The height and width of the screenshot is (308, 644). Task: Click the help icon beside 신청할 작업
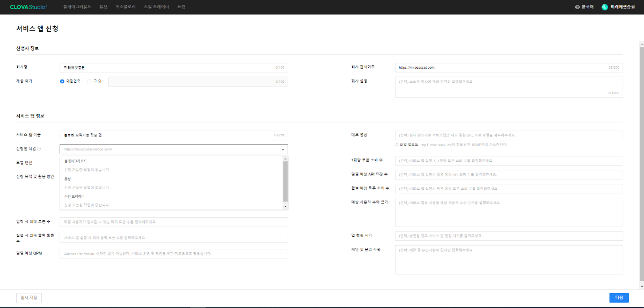39,149
